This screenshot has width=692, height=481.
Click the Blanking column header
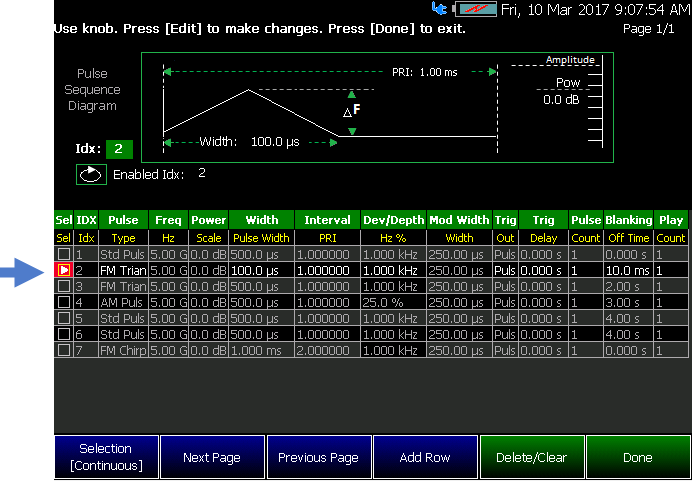point(628,220)
